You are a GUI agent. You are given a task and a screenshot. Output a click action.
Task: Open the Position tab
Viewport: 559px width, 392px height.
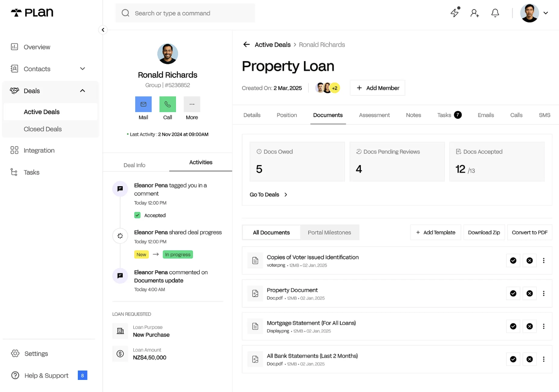click(x=287, y=115)
